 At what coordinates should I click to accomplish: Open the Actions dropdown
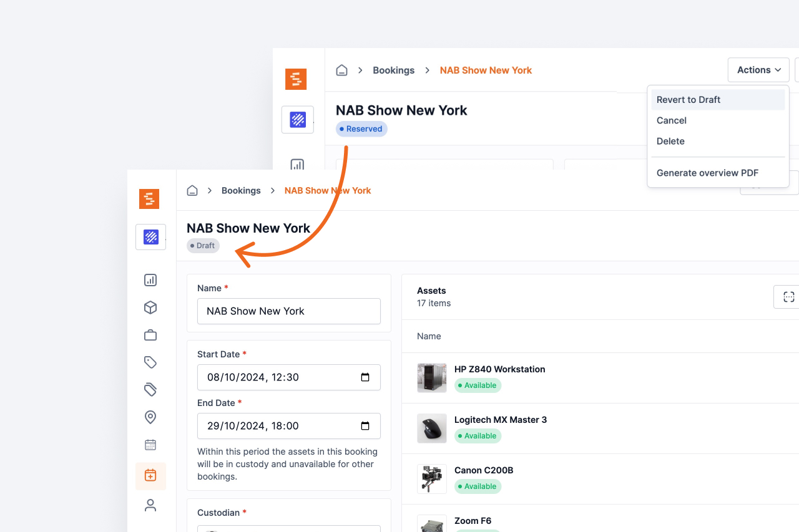[x=758, y=70]
